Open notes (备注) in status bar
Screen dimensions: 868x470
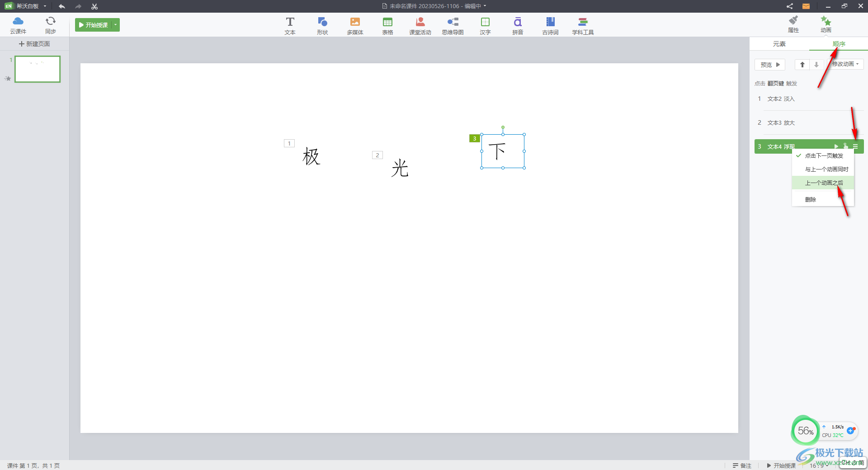pos(742,465)
